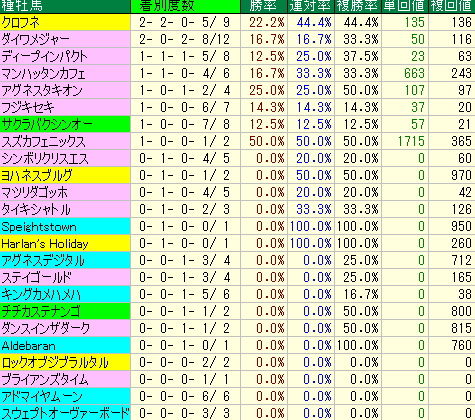Click the 複勝率 column header
Viewport: 475px width, 420px height.
click(358, 6)
